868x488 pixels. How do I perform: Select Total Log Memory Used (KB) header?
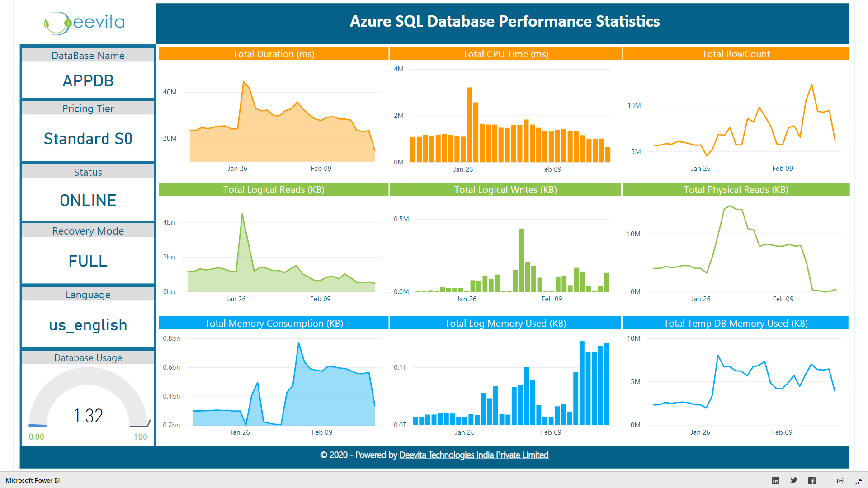pyautogui.click(x=505, y=323)
